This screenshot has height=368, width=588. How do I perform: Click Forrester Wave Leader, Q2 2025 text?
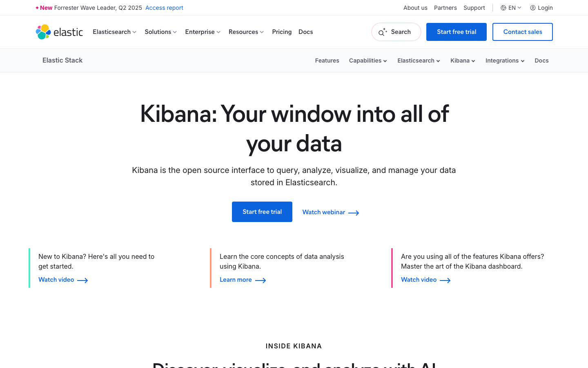coord(98,8)
